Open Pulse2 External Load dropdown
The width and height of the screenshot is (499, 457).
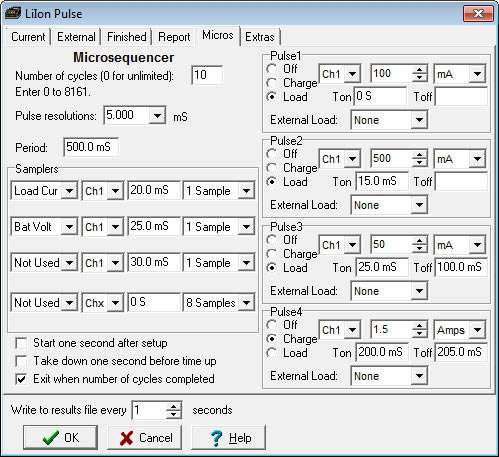point(419,205)
